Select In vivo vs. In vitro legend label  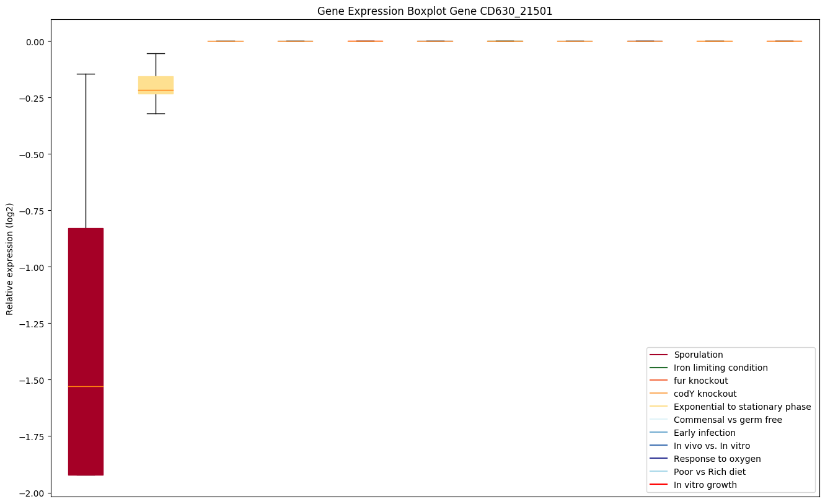tap(712, 446)
